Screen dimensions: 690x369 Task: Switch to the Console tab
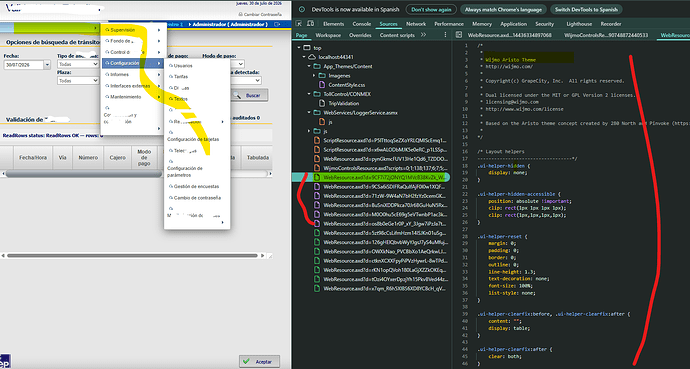[362, 24]
